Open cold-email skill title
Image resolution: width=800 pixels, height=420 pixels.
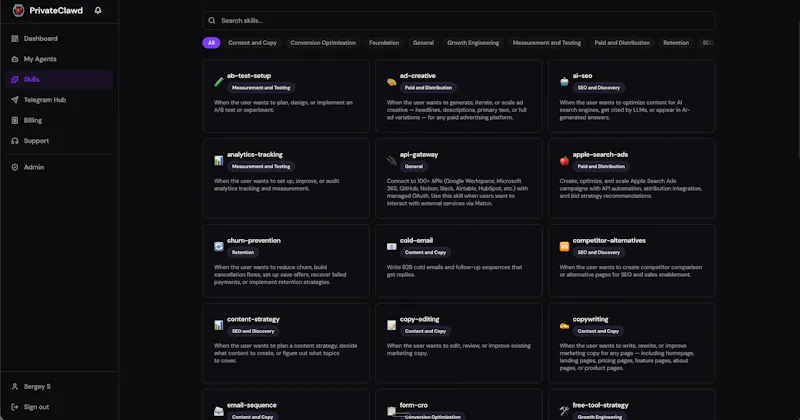coord(416,240)
